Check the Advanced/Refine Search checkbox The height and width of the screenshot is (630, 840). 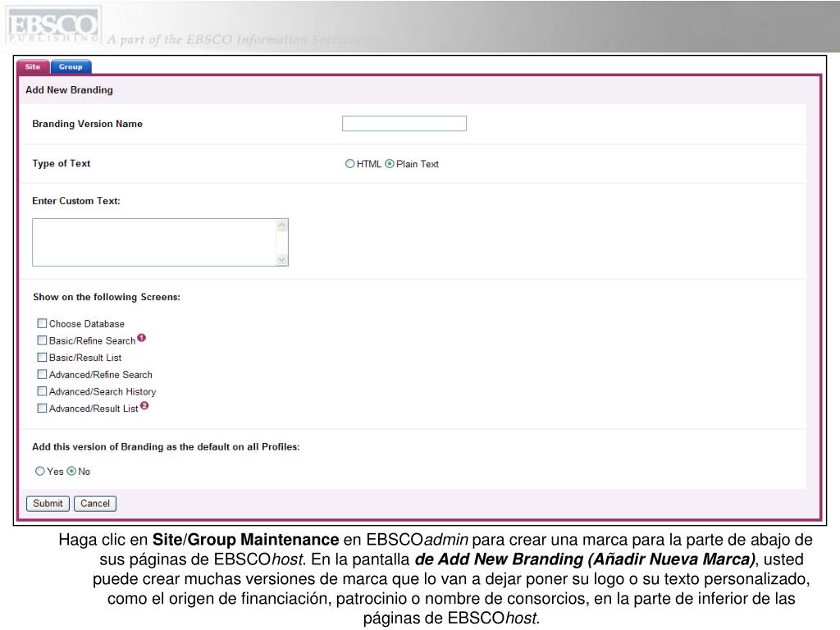pyautogui.click(x=42, y=374)
